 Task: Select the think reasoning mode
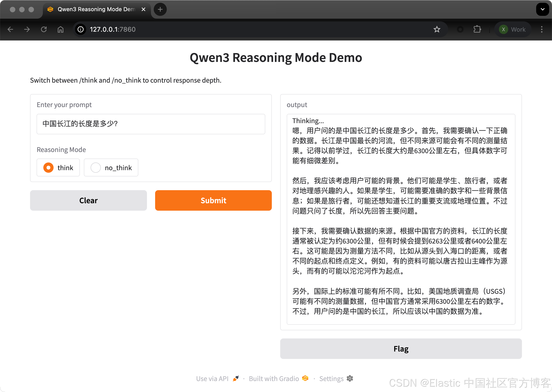pyautogui.click(x=58, y=168)
